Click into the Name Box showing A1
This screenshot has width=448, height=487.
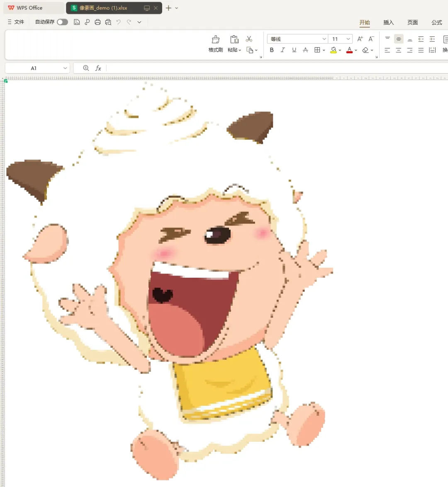click(x=34, y=68)
